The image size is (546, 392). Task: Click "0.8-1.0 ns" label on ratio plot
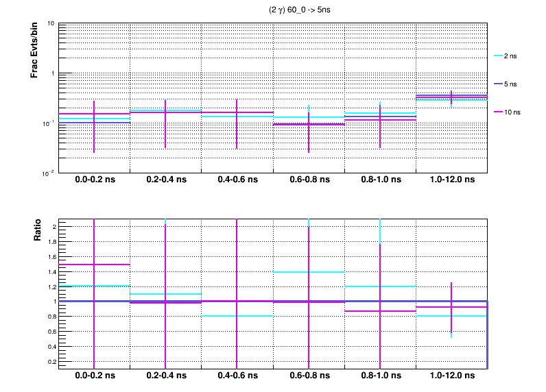(379, 376)
